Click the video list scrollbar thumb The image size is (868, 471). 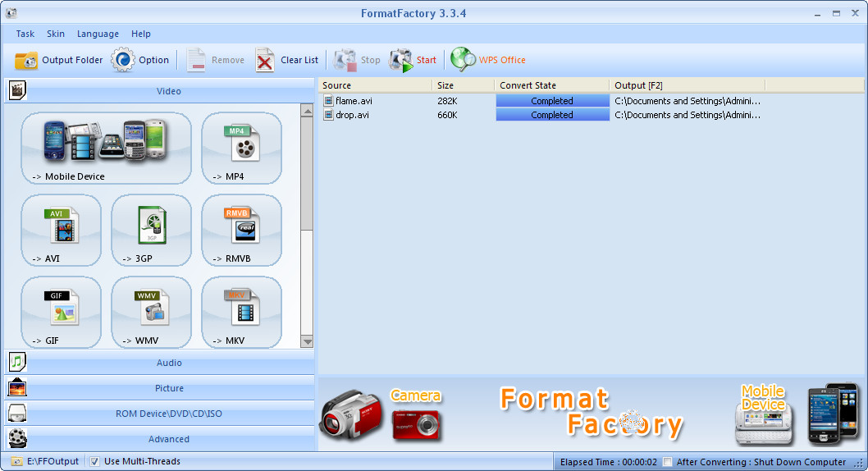click(307, 173)
